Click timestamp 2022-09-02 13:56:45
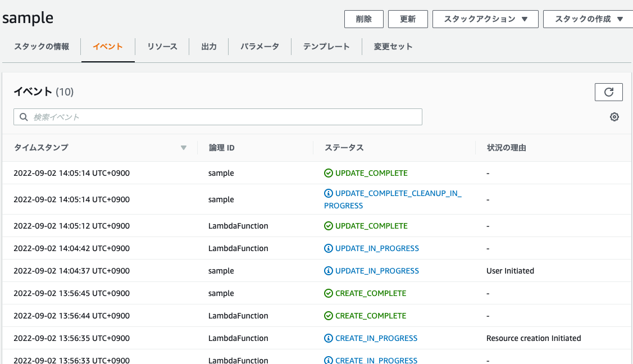This screenshot has height=364, width=633. (71, 293)
